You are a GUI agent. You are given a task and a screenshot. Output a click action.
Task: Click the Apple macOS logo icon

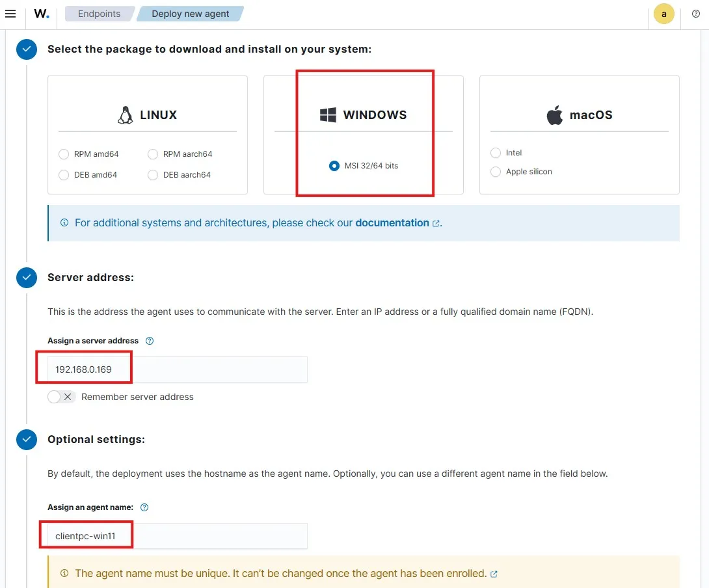click(554, 115)
